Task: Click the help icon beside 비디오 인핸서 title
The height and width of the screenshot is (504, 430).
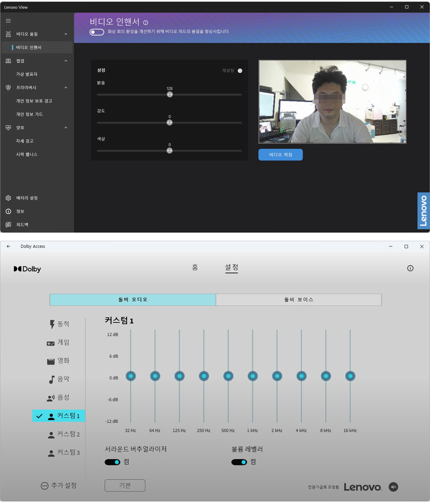Action: pos(145,23)
